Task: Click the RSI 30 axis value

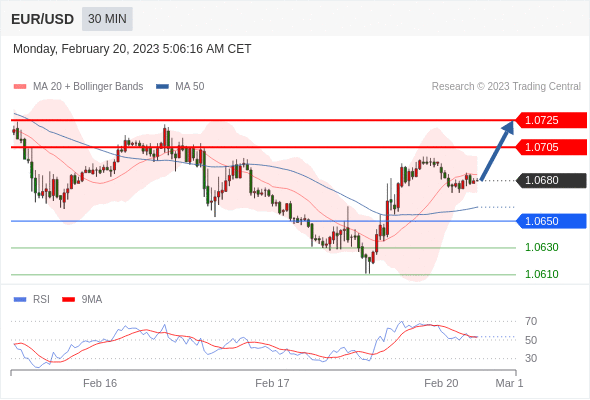Action: pos(531,358)
